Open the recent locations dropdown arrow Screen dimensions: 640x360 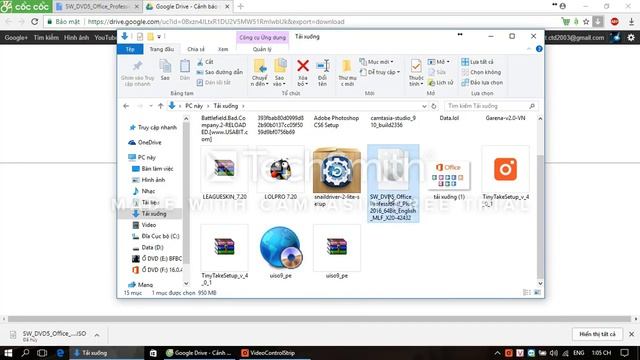coord(151,106)
